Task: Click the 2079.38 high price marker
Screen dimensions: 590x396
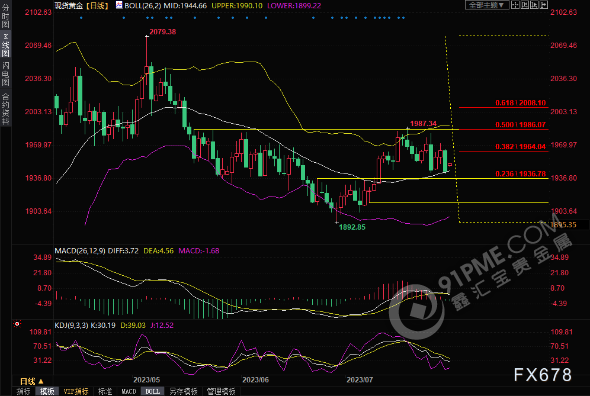Action: point(163,32)
